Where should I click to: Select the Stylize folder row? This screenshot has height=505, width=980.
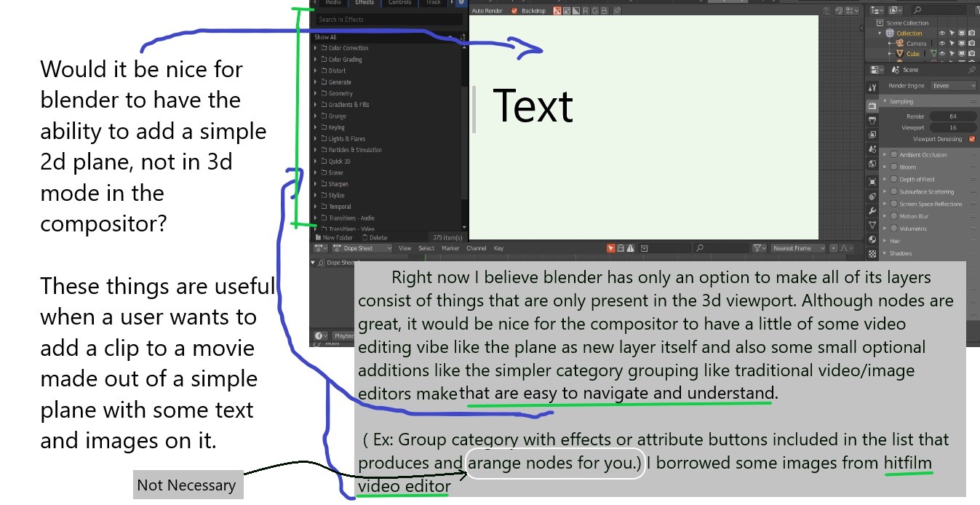tap(388, 195)
